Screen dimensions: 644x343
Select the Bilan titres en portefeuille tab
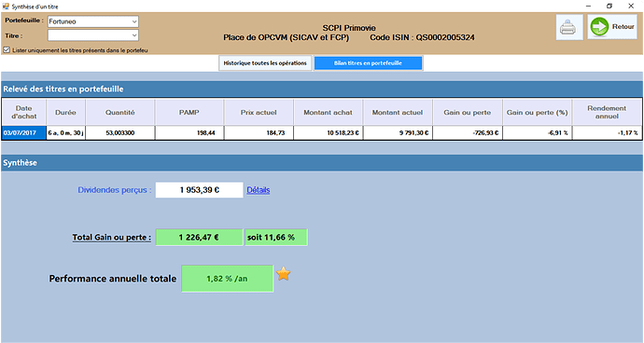(368, 63)
